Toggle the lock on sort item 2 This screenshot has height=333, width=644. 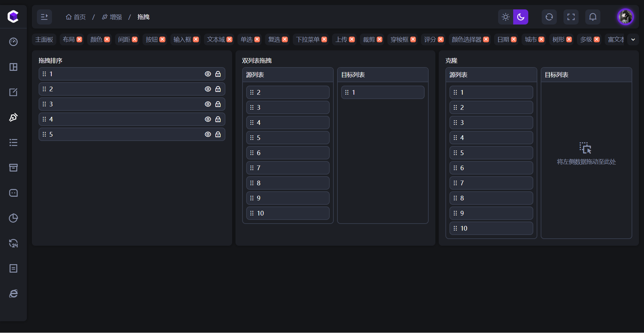[x=218, y=89]
